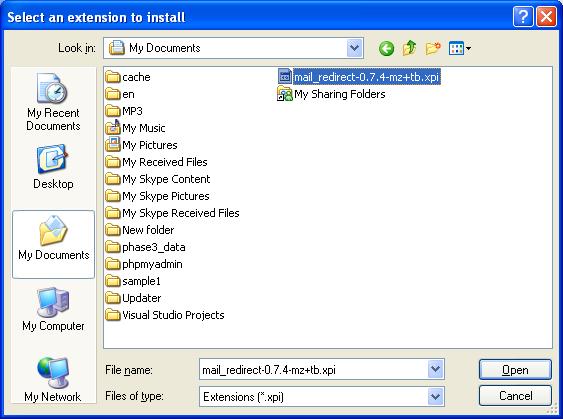Click into the File name text field
The height and width of the screenshot is (419, 563).
313,369
